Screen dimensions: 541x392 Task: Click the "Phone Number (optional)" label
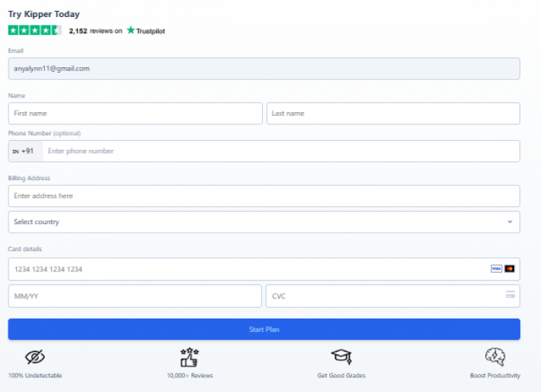pos(45,133)
